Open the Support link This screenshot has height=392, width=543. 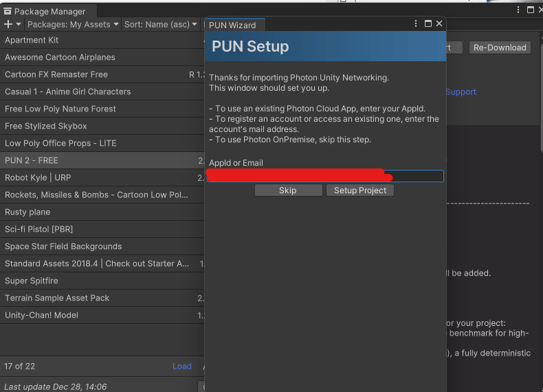(461, 92)
